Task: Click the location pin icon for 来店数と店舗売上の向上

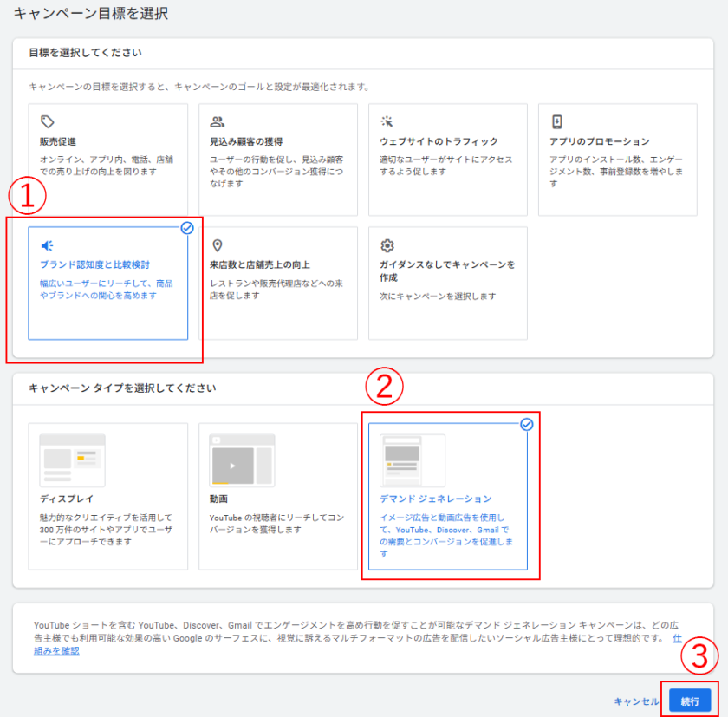Action: click(218, 245)
